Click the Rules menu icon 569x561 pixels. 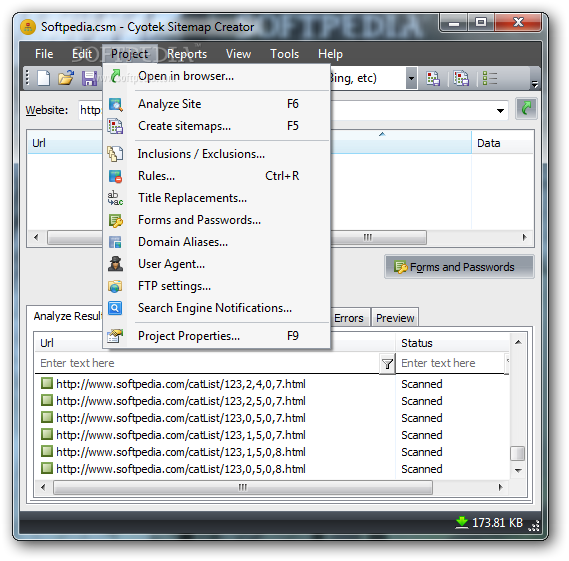(x=115, y=176)
